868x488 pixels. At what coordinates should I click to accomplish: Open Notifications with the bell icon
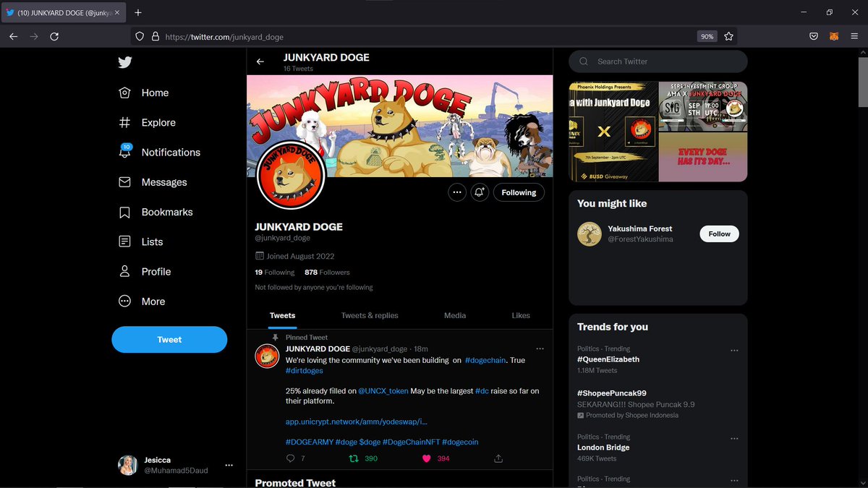(159, 152)
